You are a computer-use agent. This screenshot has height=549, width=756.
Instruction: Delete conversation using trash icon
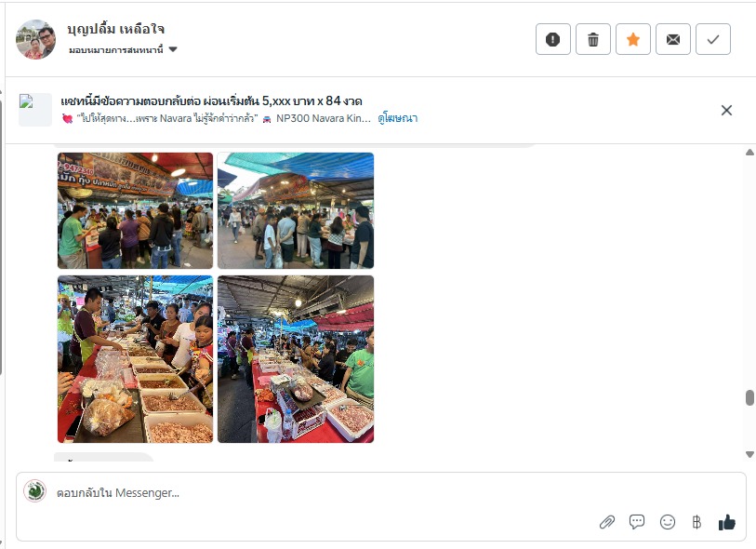point(593,39)
